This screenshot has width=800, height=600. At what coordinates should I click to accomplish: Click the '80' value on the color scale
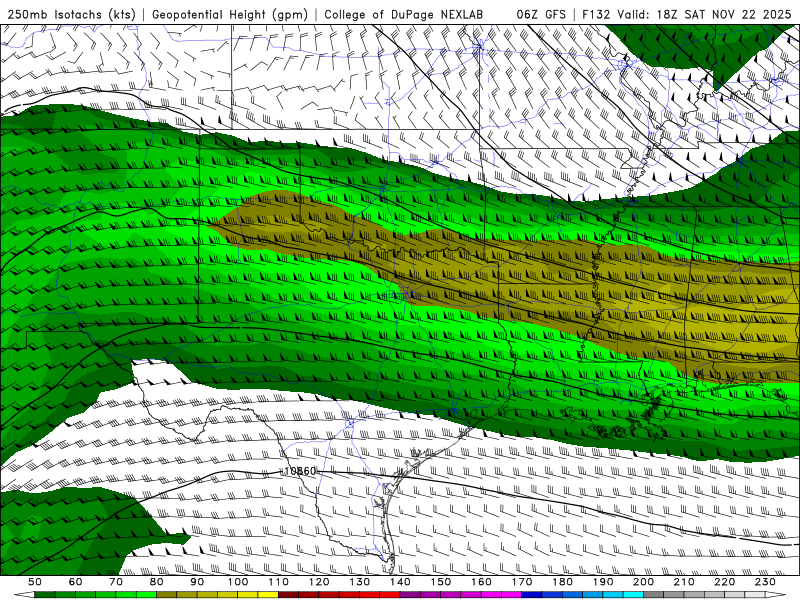(x=156, y=582)
